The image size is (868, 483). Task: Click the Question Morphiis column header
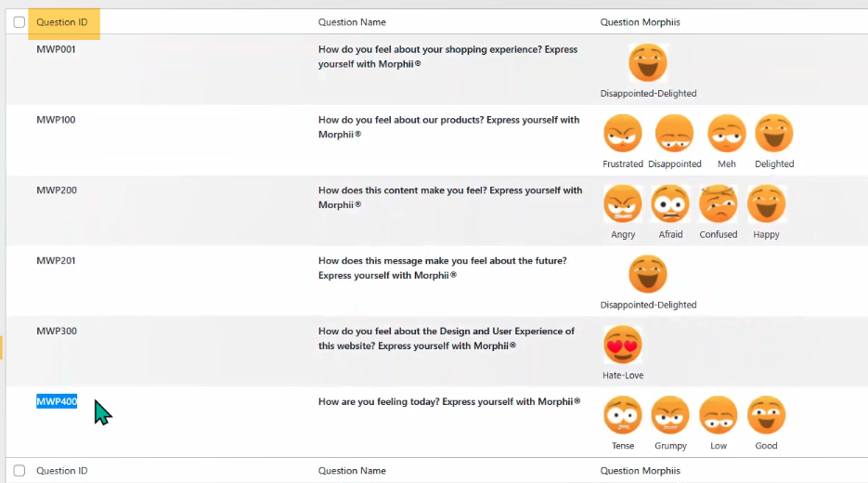[x=640, y=22]
